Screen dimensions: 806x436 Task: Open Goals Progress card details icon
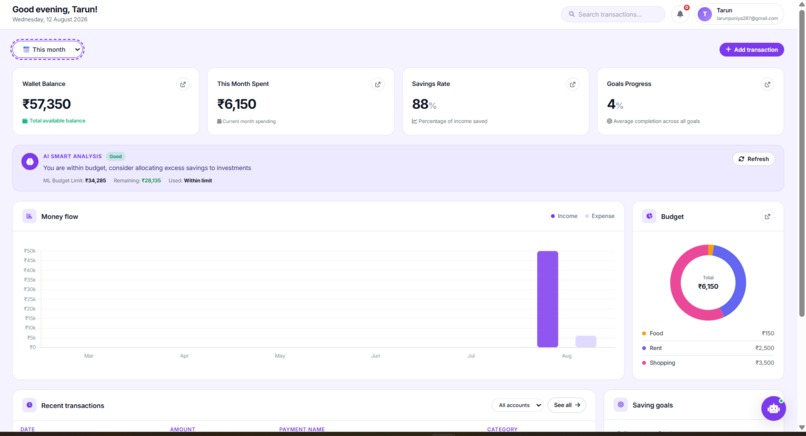[x=767, y=84]
